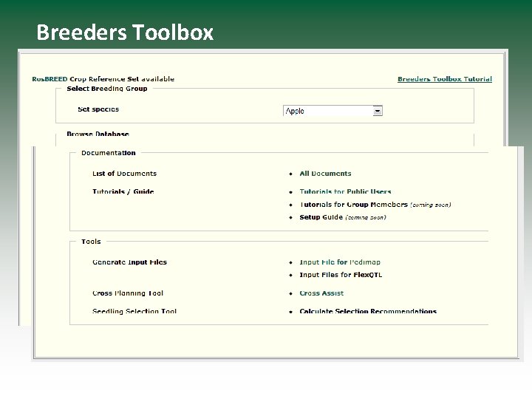This screenshot has width=532, height=399.
Task: Click the Browse Database section heading
Action: pos(98,134)
